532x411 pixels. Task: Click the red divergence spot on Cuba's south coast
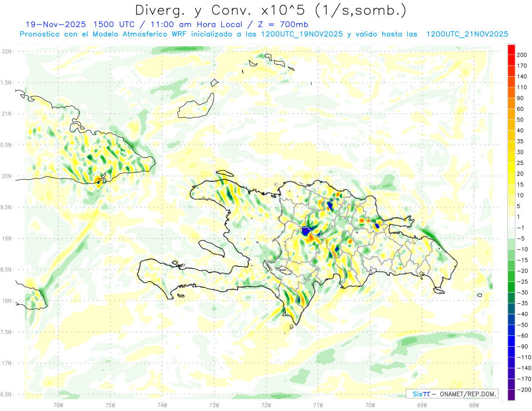tap(98, 180)
